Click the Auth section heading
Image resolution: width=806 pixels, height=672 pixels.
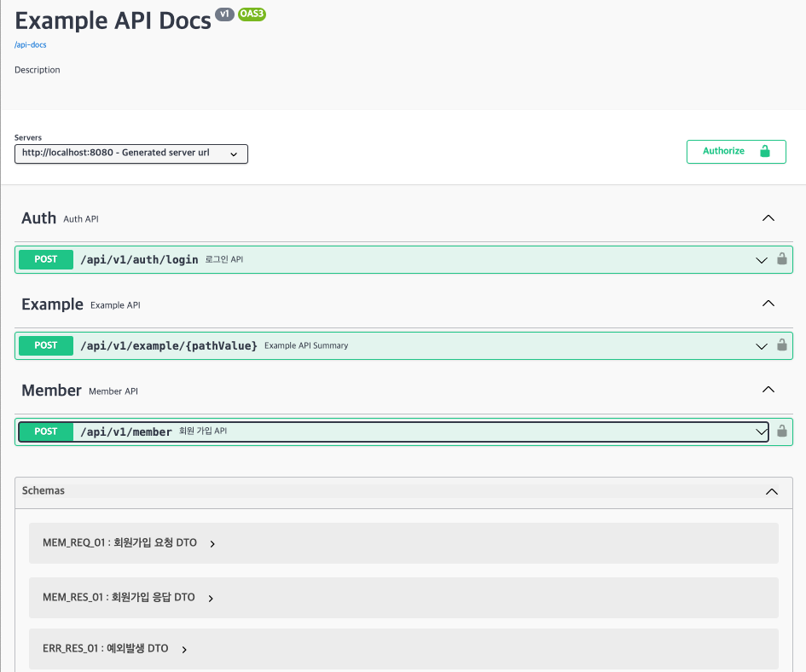point(38,218)
